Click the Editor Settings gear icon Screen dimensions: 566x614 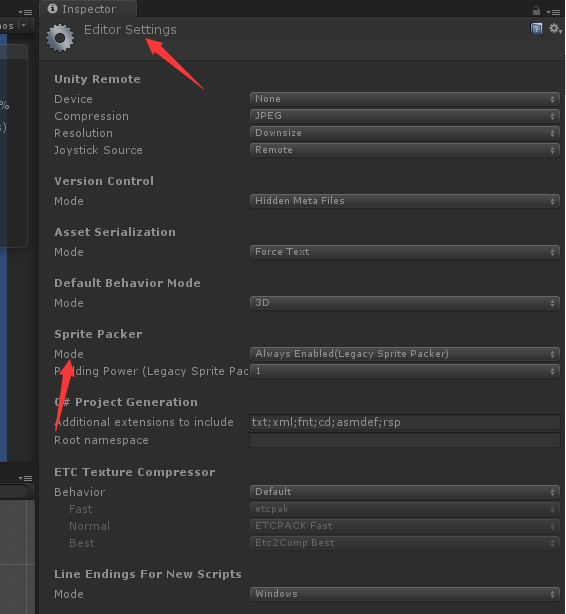pos(60,38)
